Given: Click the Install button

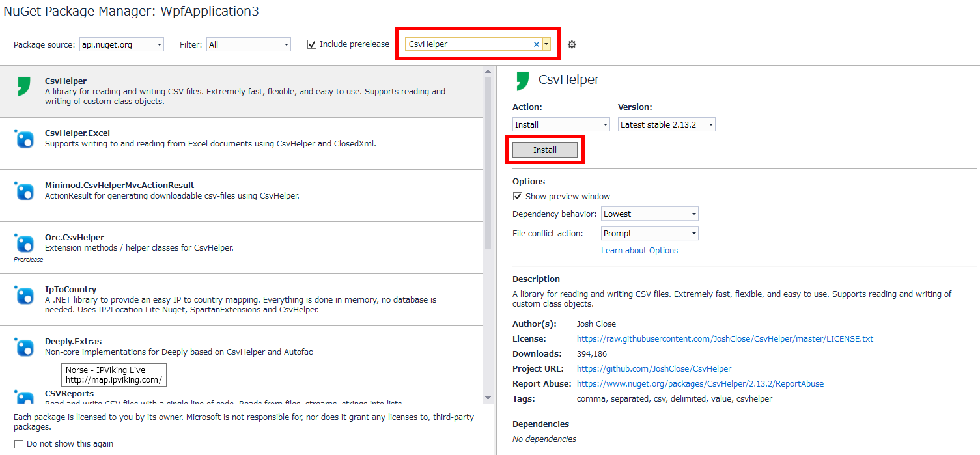Looking at the screenshot, I should click(545, 150).
